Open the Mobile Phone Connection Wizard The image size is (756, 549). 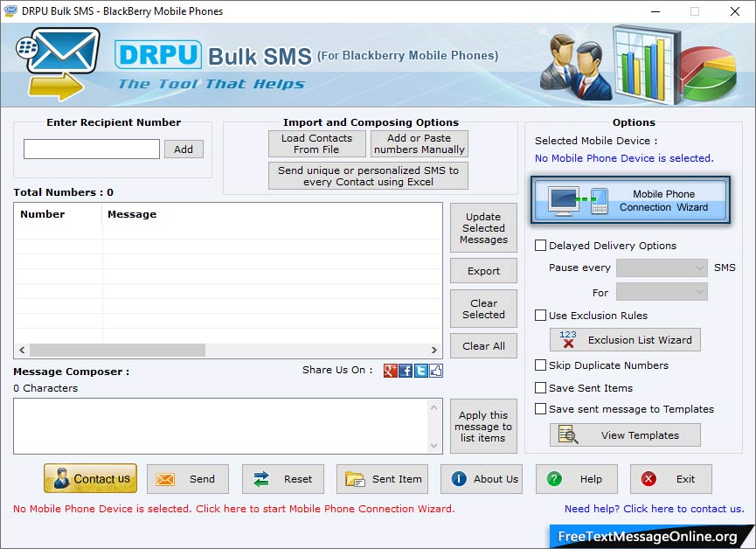click(630, 199)
